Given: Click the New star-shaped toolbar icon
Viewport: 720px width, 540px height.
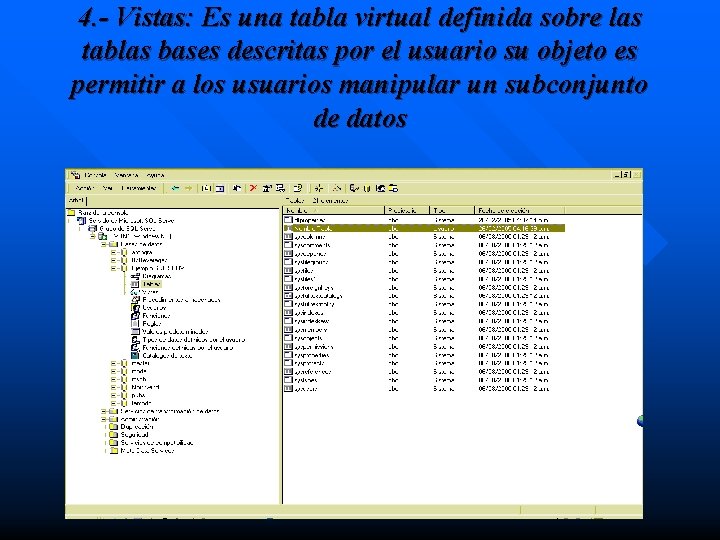Looking at the screenshot, I should tap(319, 188).
